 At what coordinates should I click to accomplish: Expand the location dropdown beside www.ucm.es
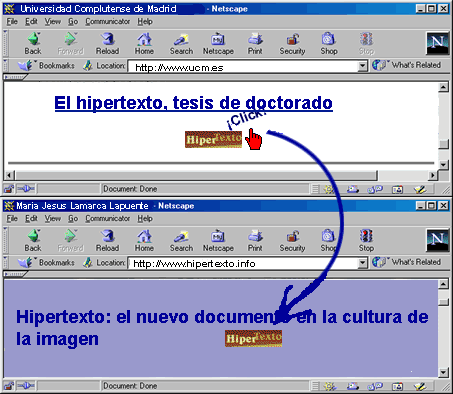pos(363,66)
